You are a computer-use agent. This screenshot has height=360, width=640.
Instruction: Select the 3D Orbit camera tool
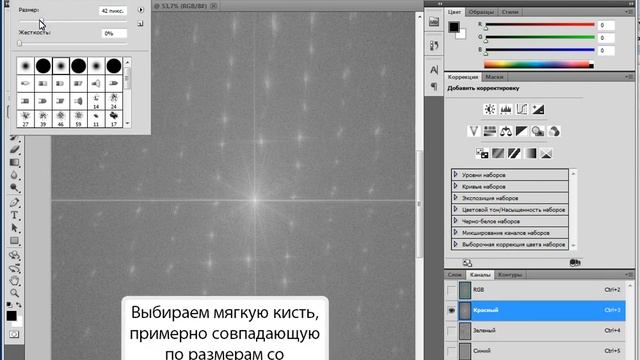(x=15, y=268)
